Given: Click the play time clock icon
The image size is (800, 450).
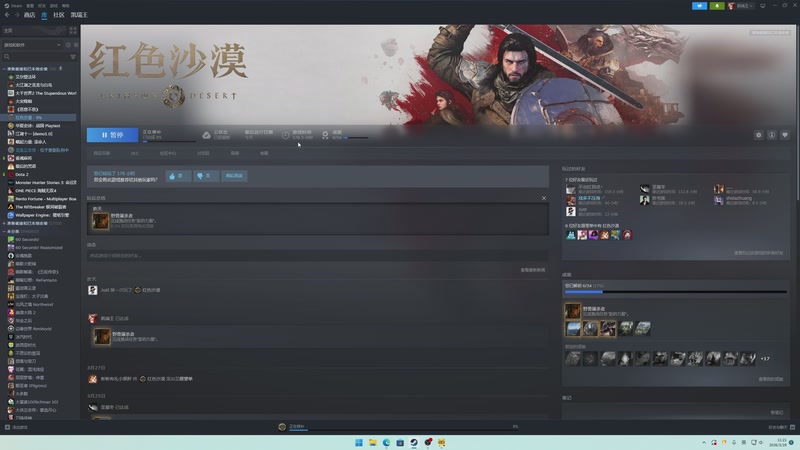Looking at the screenshot, I should coord(286,135).
